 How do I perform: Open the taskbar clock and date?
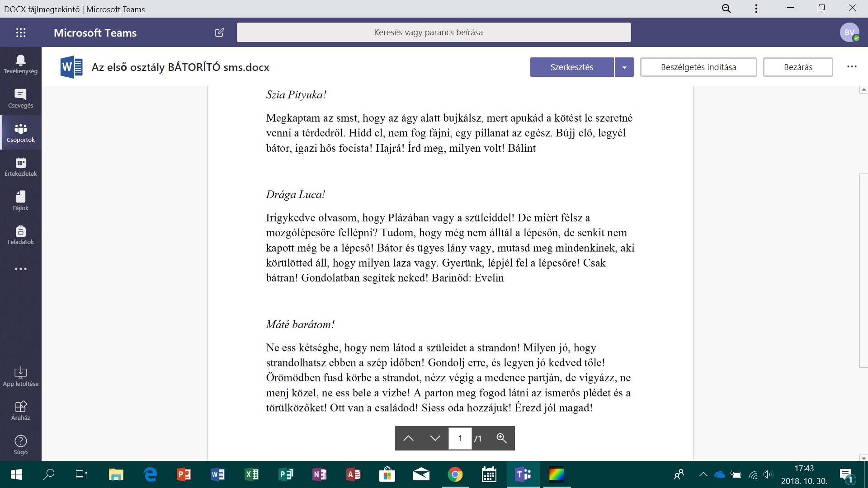tap(804, 474)
